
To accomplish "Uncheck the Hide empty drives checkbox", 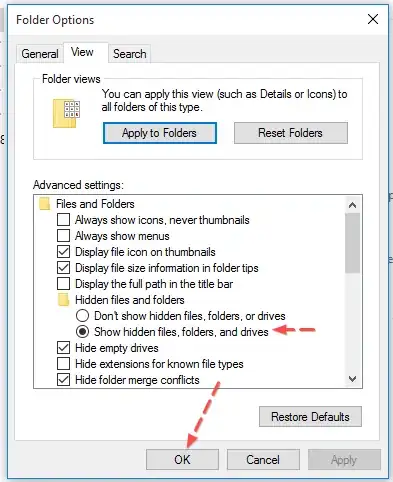I will (x=63, y=348).
